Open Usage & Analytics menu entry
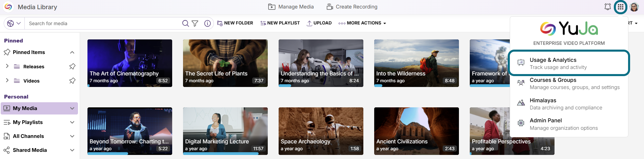 click(x=569, y=63)
